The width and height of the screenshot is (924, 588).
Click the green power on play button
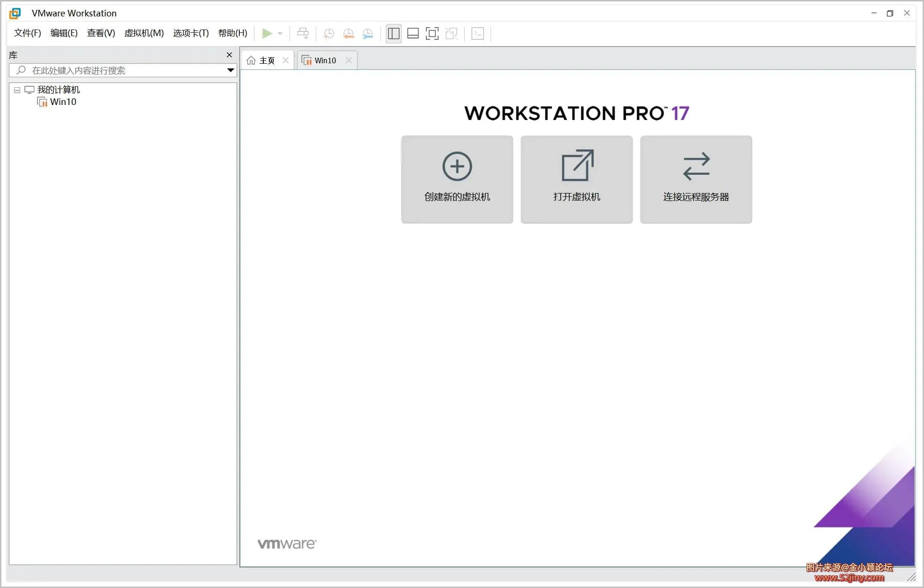point(267,33)
